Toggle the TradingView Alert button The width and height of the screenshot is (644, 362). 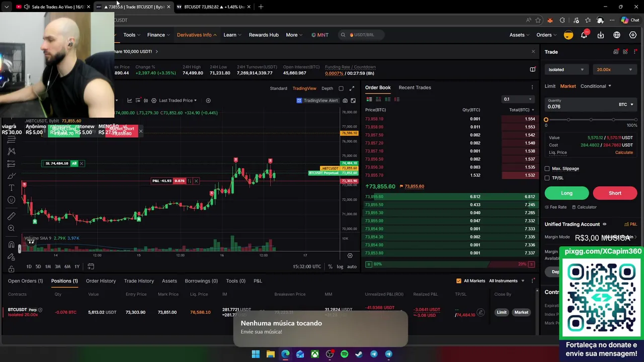317,101
